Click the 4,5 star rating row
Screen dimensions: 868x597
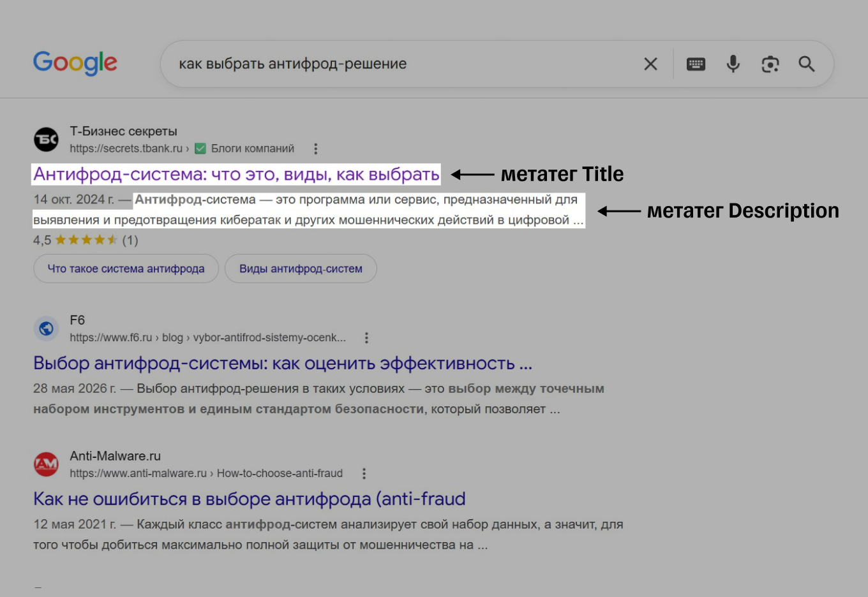[86, 240]
